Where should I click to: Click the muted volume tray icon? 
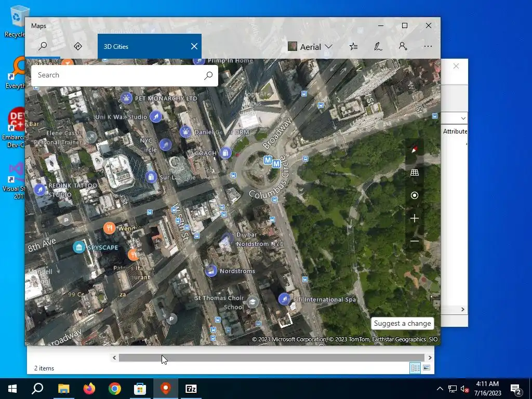click(x=464, y=389)
